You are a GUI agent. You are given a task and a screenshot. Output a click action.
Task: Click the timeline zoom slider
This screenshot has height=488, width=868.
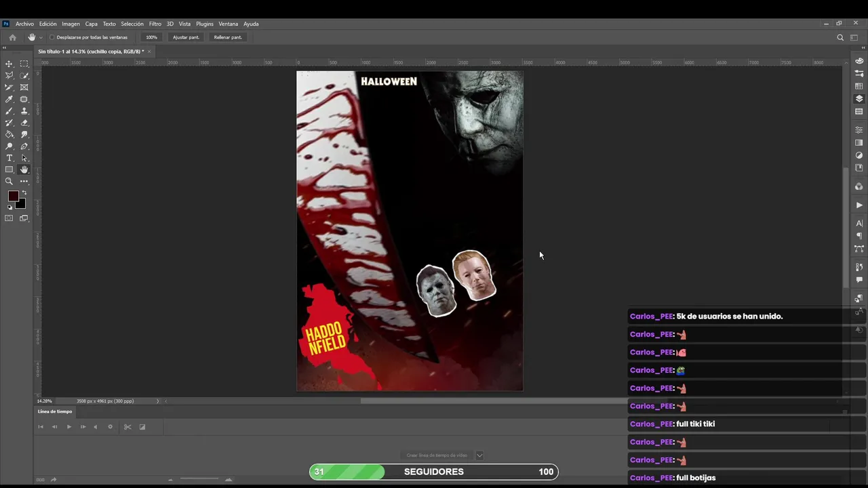(199, 480)
